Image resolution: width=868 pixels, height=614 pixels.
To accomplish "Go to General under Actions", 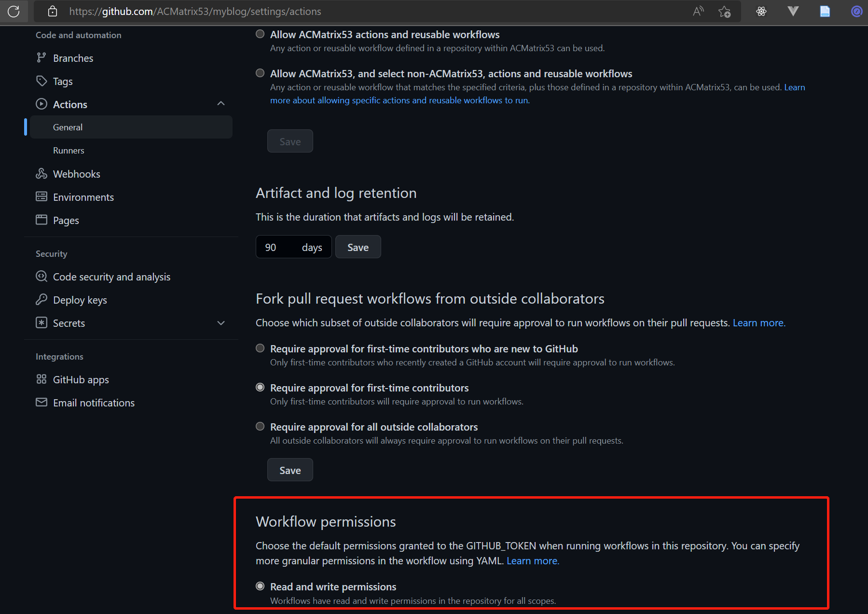I will point(131,127).
